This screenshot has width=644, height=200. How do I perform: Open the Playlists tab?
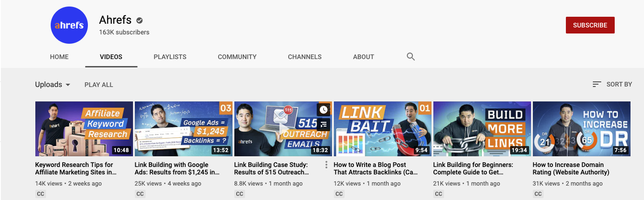[170, 57]
